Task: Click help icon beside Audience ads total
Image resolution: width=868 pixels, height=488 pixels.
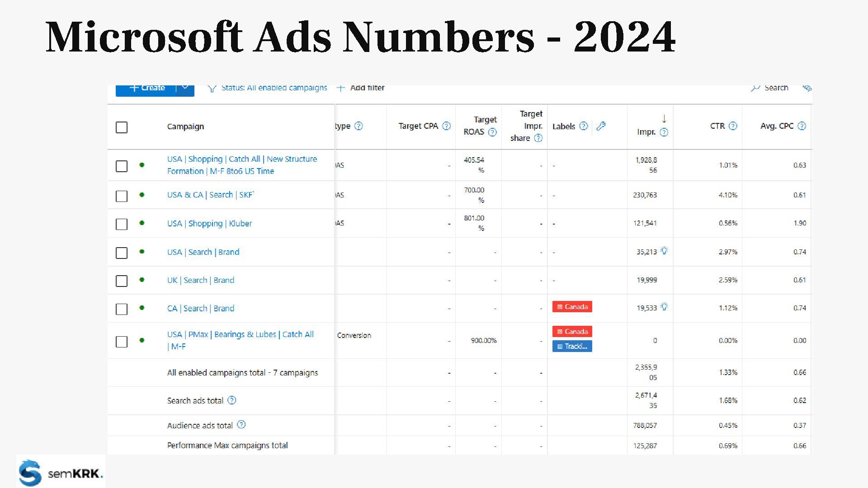Action: pos(241,424)
